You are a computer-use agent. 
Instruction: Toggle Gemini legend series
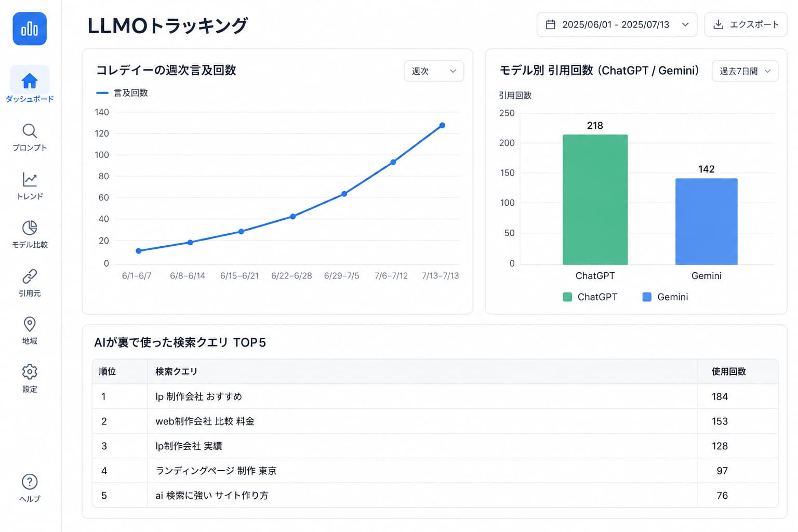665,297
